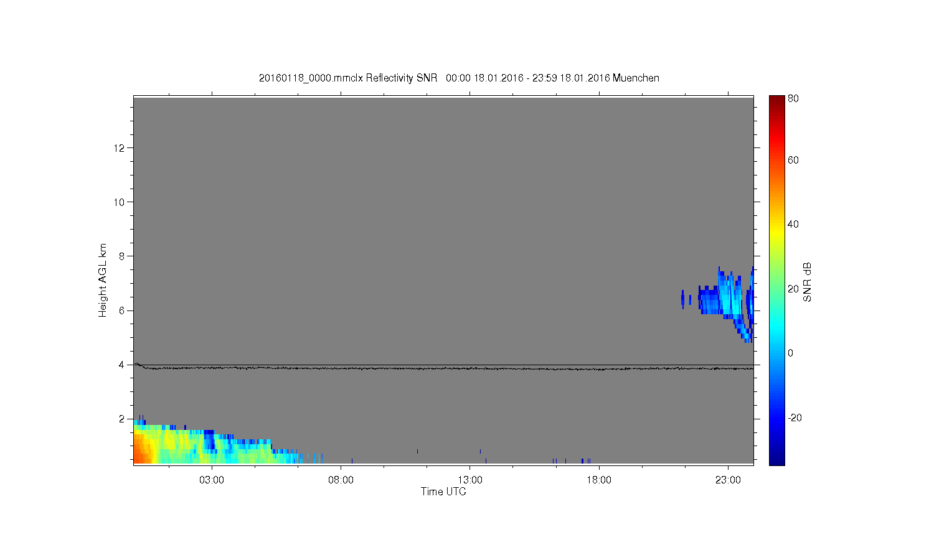The width and height of the screenshot is (934, 560).
Task: Click the height tick label 2
Action: pos(123,419)
